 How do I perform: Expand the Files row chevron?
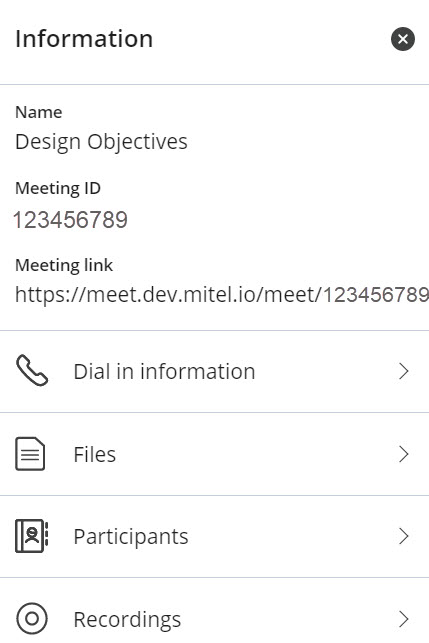point(404,454)
